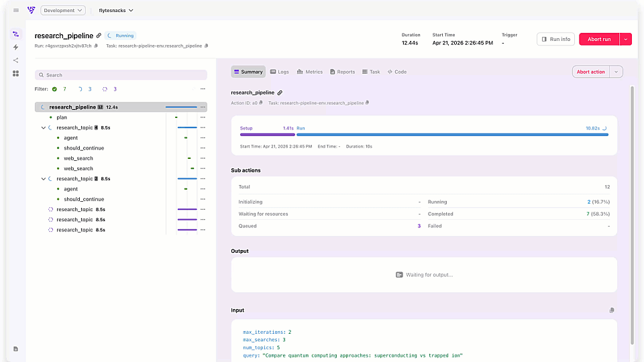Click the Search actions field
The height and width of the screenshot is (362, 644).
(x=121, y=75)
